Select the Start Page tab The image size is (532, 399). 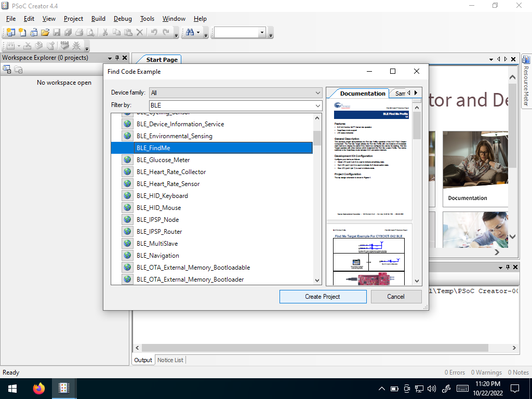pyautogui.click(x=162, y=60)
